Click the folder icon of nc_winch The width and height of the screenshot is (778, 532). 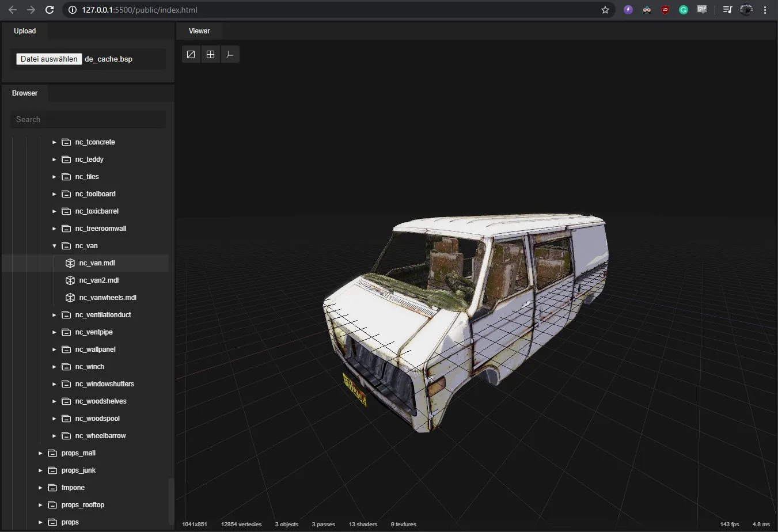[66, 367]
